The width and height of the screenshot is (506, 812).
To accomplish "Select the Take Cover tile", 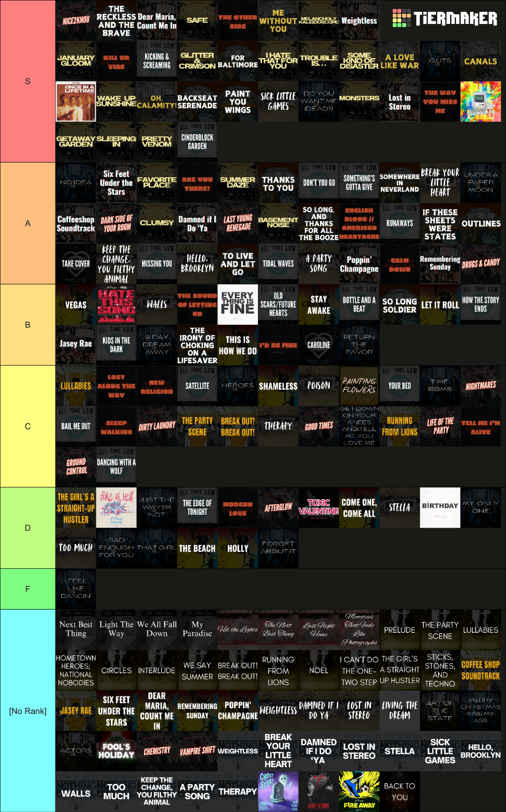I will [76, 263].
